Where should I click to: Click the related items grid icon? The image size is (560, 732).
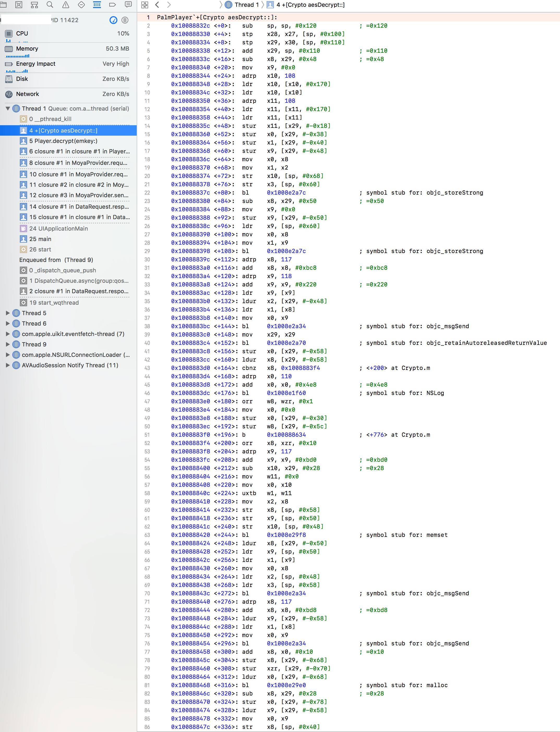[x=145, y=5]
